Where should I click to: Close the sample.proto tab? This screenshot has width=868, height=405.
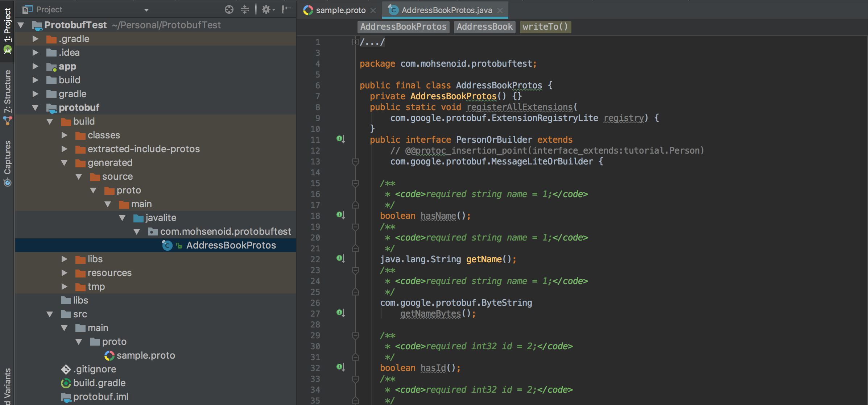pos(373,10)
